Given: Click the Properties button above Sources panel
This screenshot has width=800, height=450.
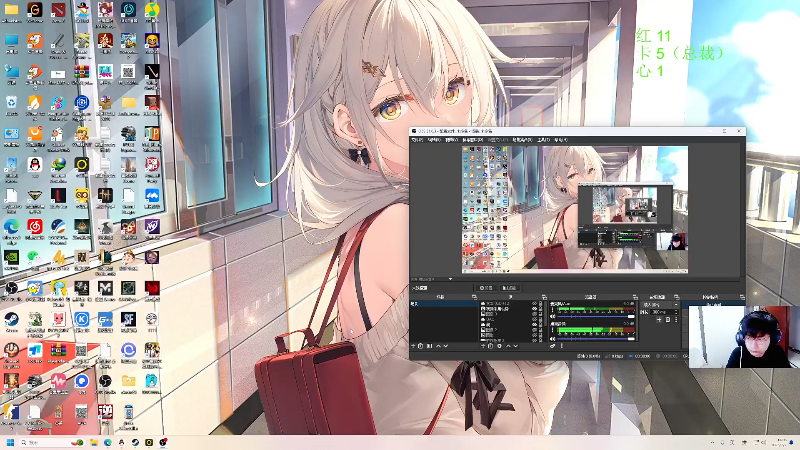Looking at the screenshot, I should tap(486, 288).
